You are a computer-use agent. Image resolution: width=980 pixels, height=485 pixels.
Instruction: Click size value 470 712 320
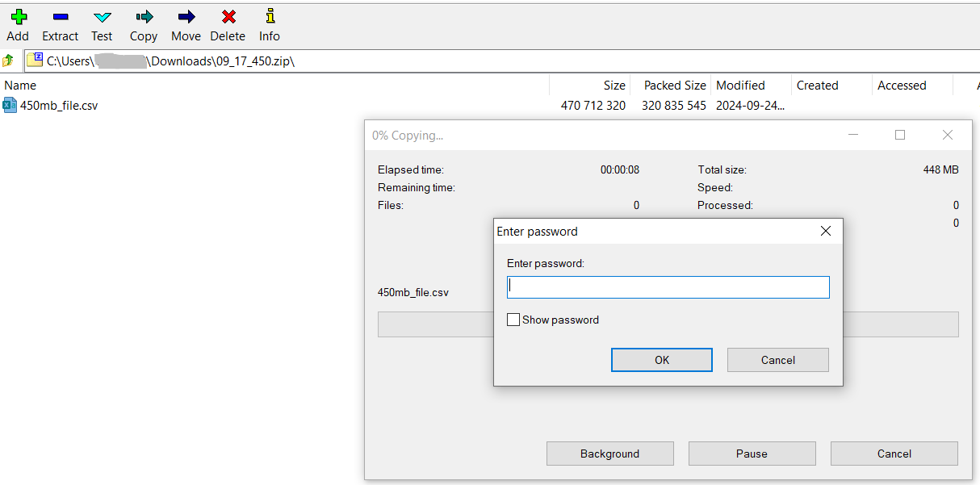pyautogui.click(x=593, y=105)
